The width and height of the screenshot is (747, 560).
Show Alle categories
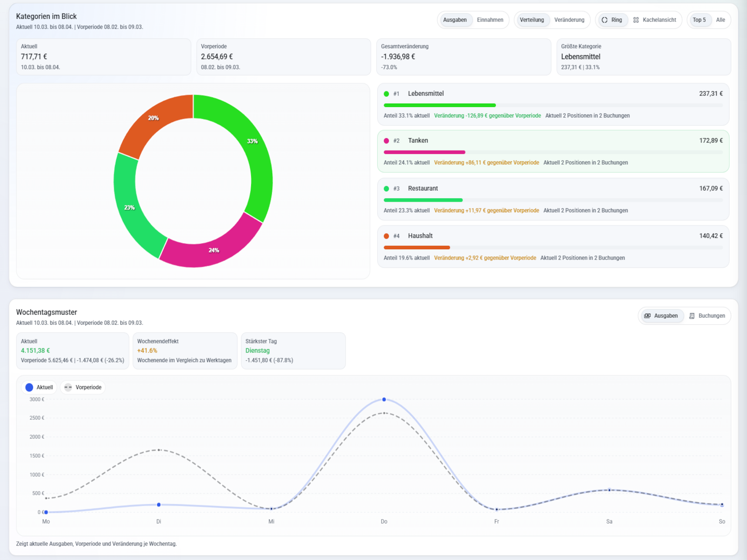[720, 20]
